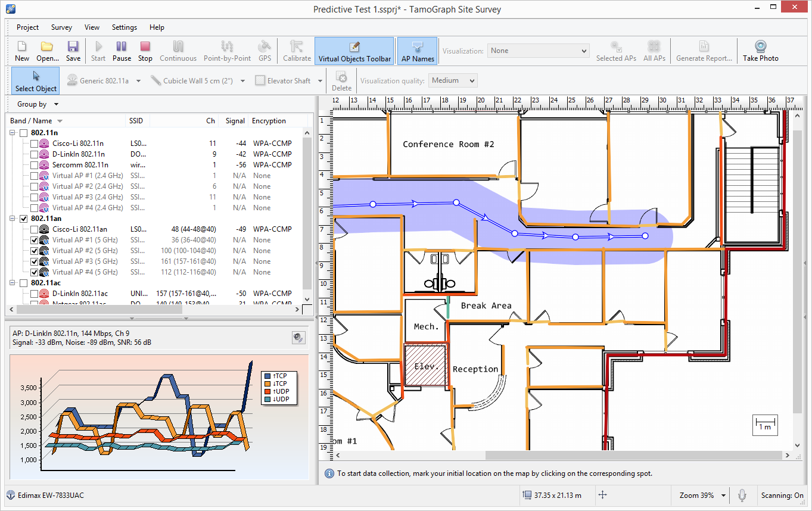Open the Generic 802.11a dropdown arrow

coord(139,81)
